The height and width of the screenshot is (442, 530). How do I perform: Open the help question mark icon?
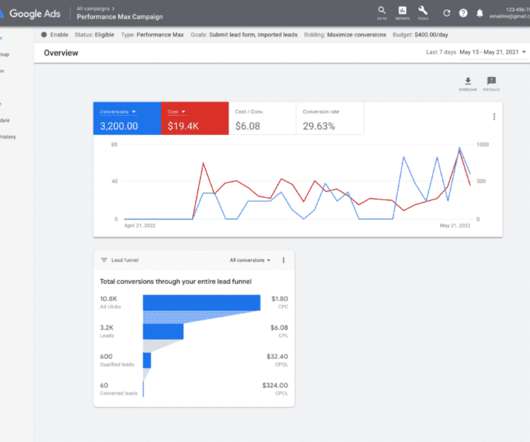463,13
